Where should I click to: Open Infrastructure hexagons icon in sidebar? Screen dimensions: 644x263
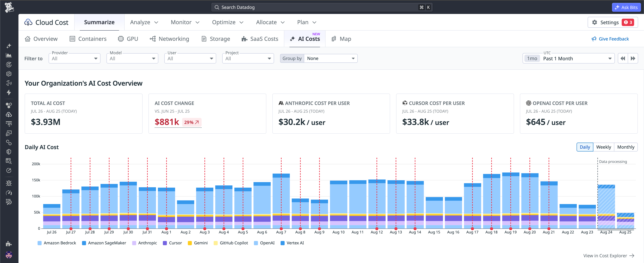pos(9,105)
